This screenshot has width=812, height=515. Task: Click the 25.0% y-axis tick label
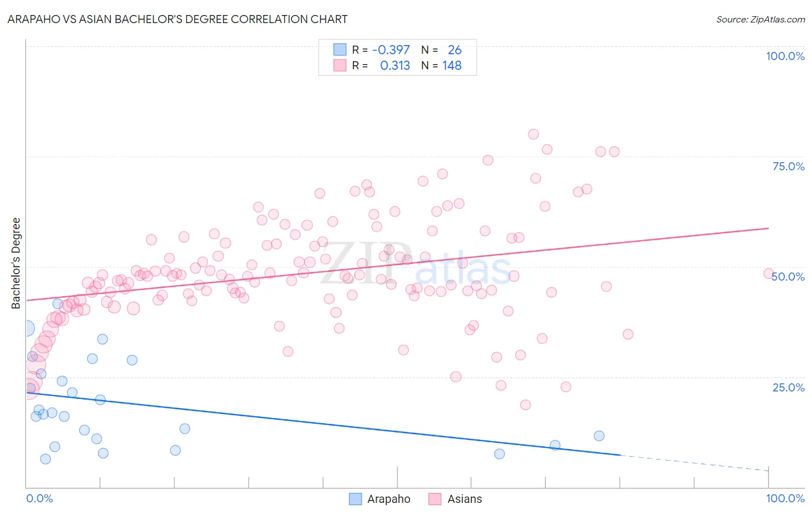pos(788,387)
